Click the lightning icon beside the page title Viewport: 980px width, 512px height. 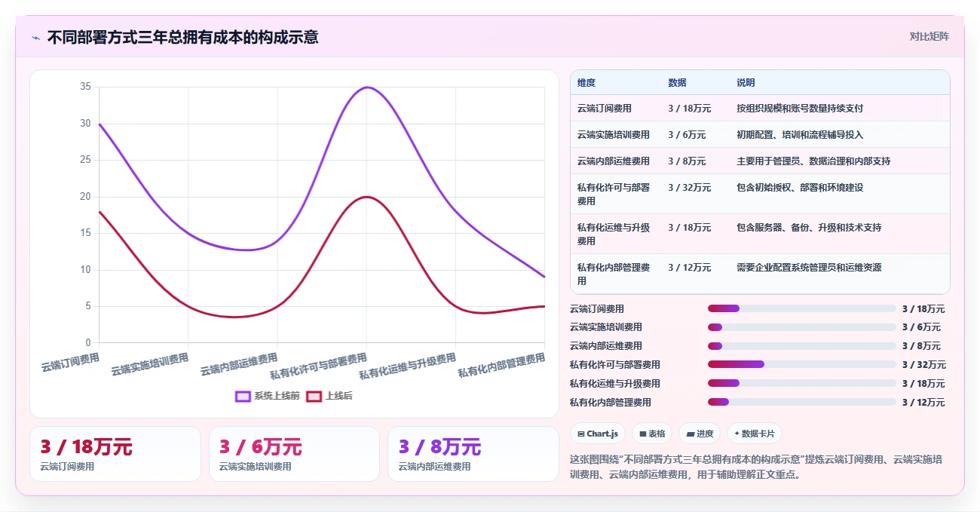click(35, 37)
